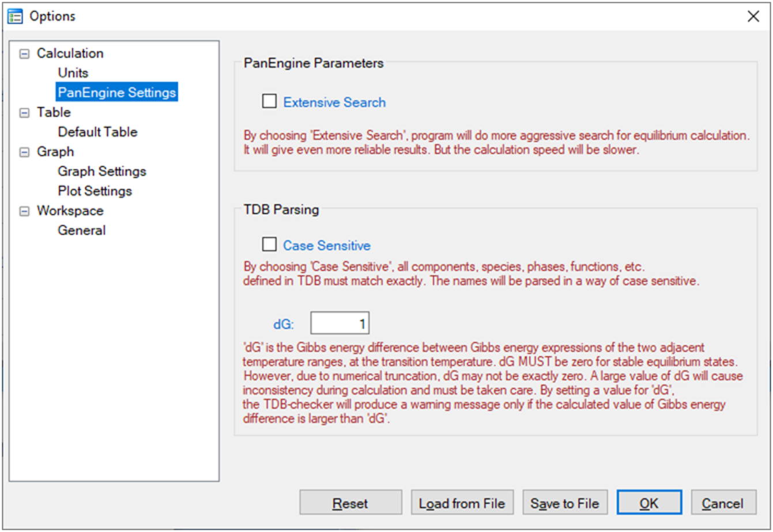Open Graph Settings page
The width and height of the screenshot is (773, 532).
[x=102, y=171]
